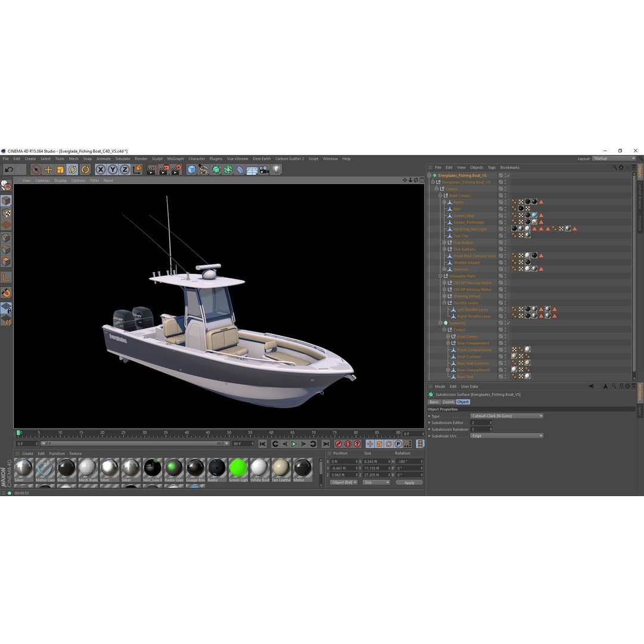Image resolution: width=644 pixels, height=644 pixels.
Task: Click the Apply coordinates button
Action: coord(409,482)
